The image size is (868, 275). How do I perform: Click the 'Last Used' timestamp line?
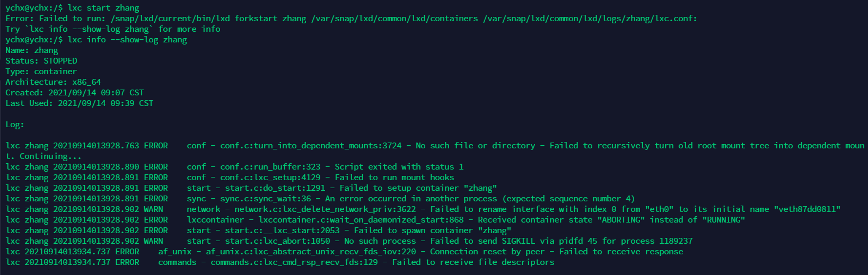tap(80, 103)
